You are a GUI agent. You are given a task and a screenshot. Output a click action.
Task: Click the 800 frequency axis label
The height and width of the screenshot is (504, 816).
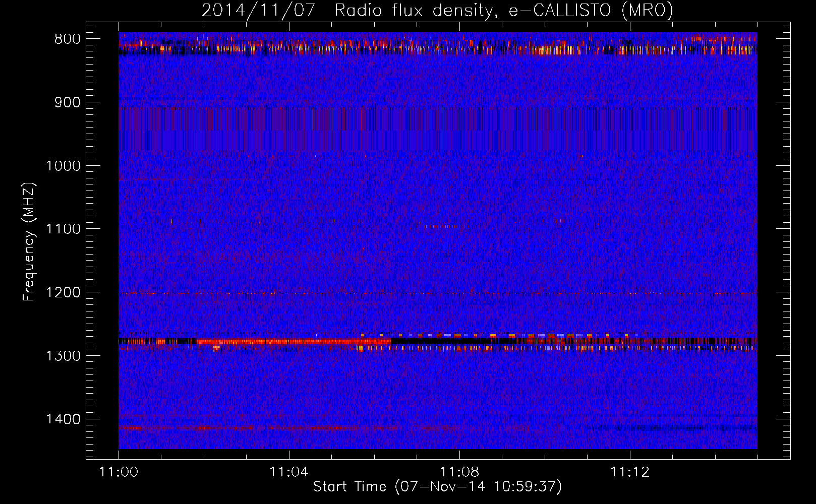67,39
